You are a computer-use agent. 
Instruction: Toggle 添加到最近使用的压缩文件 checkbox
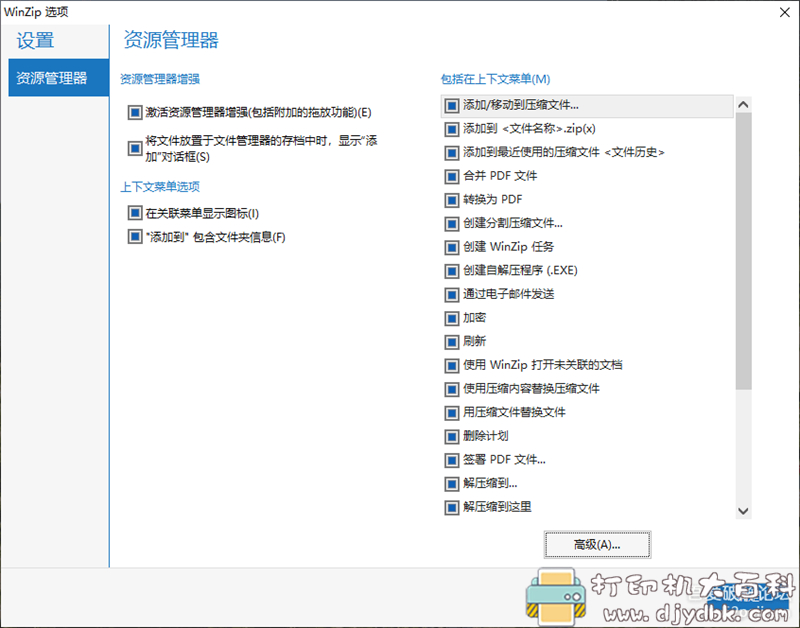click(x=452, y=153)
